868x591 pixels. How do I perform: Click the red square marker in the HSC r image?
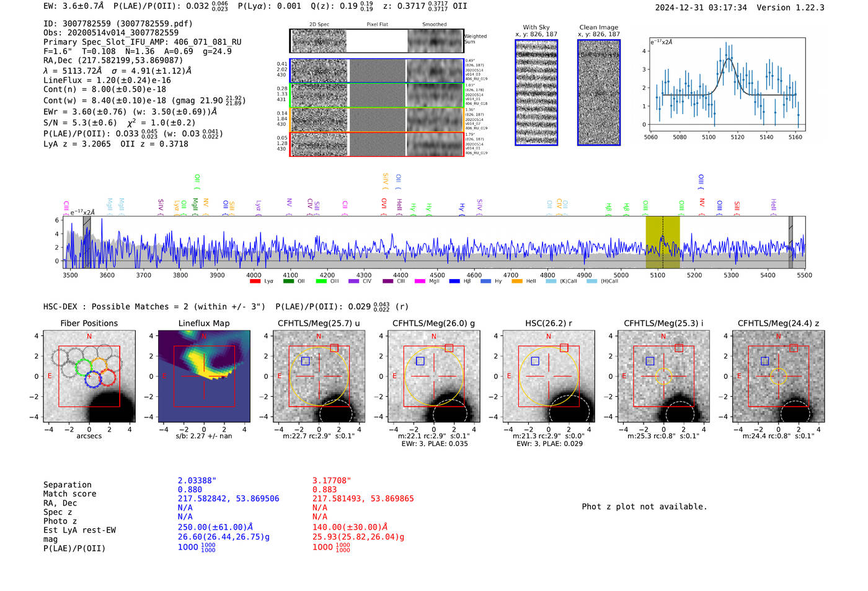pyautogui.click(x=564, y=348)
